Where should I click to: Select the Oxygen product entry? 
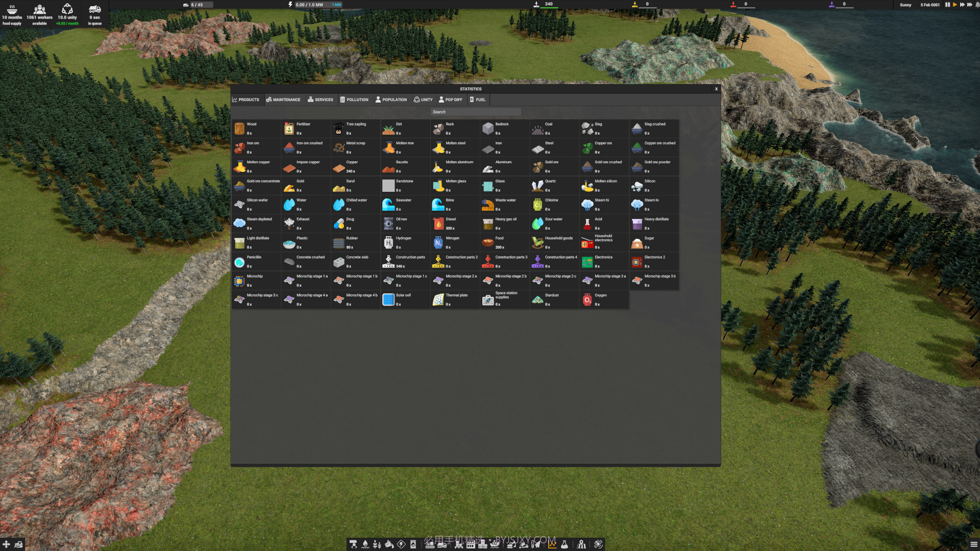pyautogui.click(x=603, y=299)
